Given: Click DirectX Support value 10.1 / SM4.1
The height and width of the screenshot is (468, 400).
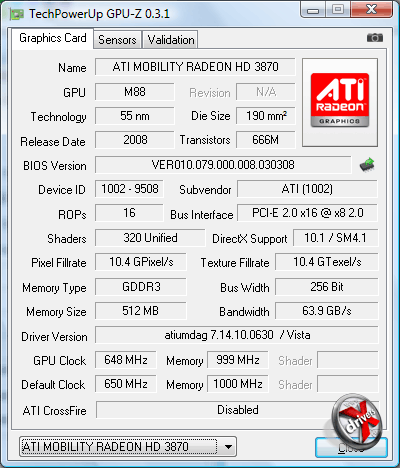Looking at the screenshot, I should coord(335,238).
